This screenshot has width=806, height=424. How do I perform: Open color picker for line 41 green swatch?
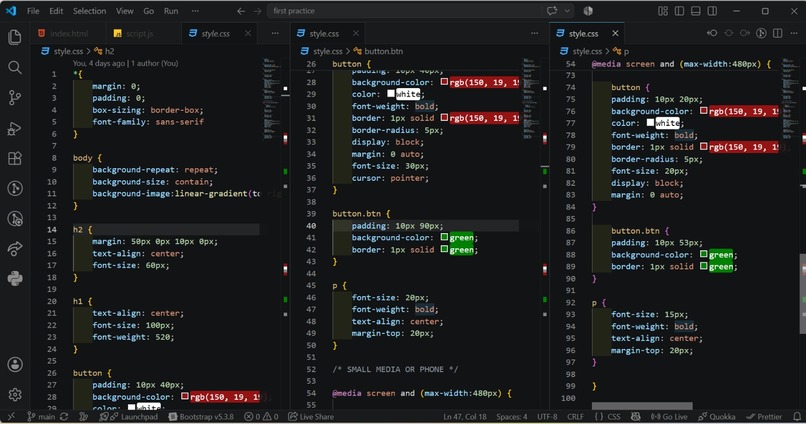(x=444, y=237)
